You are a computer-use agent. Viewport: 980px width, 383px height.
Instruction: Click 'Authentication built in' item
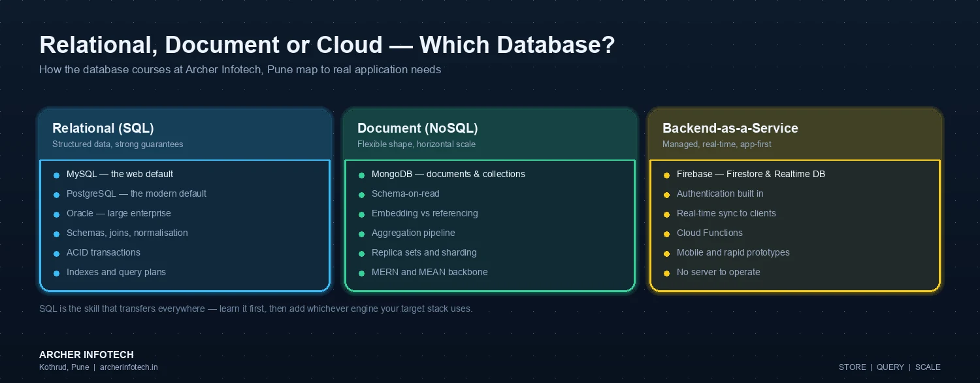[x=720, y=194]
